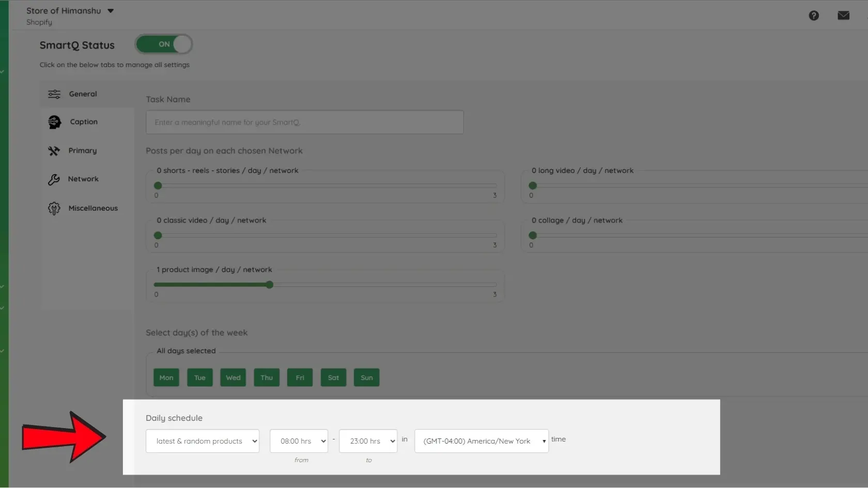Click the Primary tools icon
The image size is (868, 488).
(x=54, y=151)
